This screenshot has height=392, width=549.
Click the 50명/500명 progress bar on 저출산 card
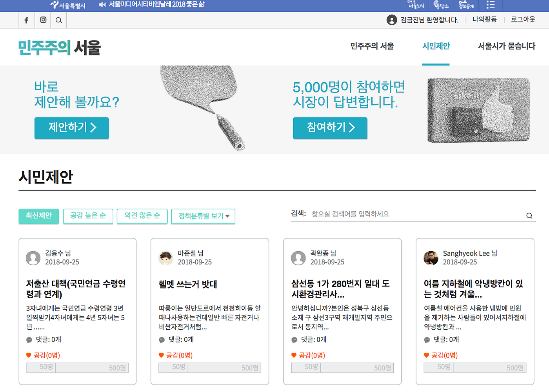(x=77, y=368)
